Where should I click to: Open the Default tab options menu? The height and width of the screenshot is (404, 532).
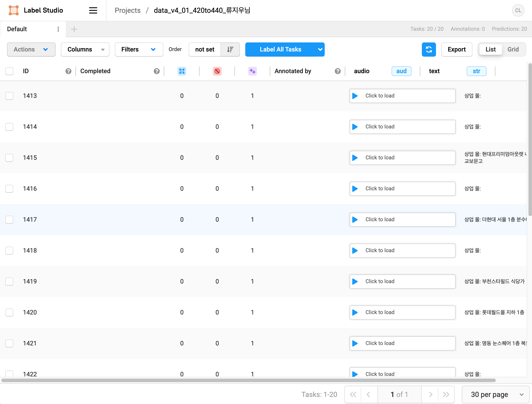click(x=58, y=29)
